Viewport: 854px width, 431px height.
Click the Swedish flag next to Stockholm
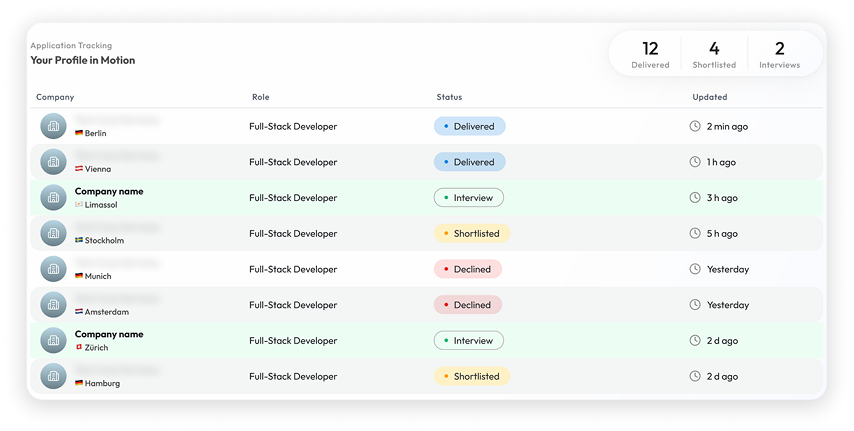point(79,240)
